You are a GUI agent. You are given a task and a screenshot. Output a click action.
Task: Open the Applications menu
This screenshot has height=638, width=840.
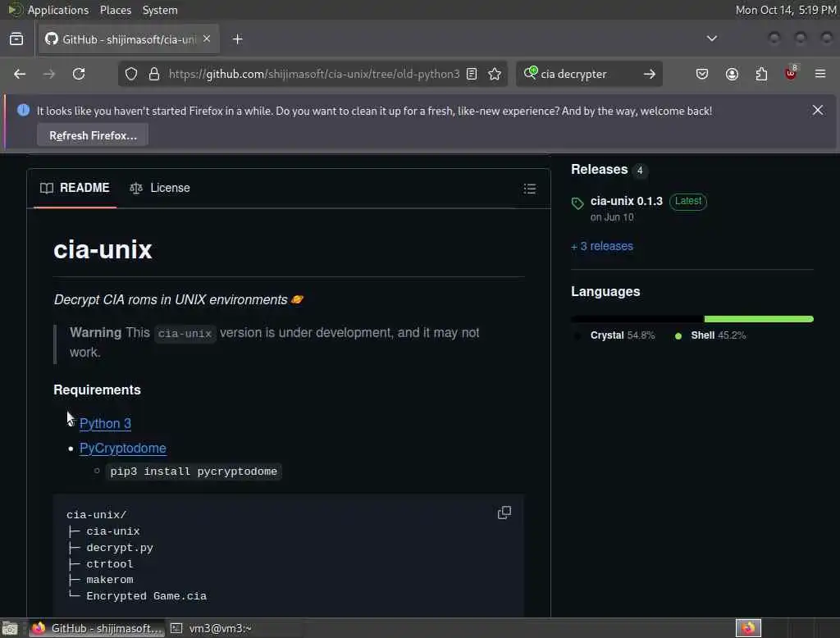click(58, 10)
